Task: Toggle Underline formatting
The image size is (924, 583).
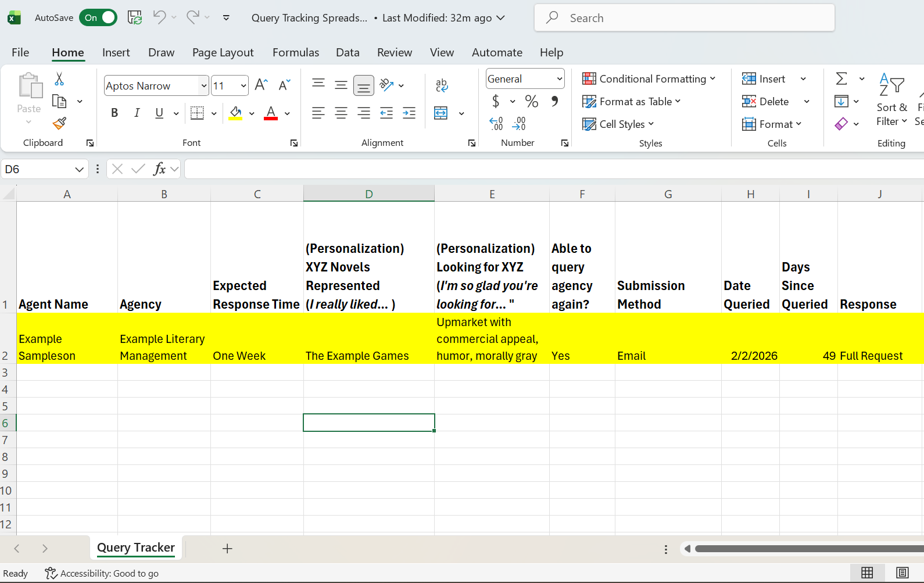Action: click(x=159, y=113)
